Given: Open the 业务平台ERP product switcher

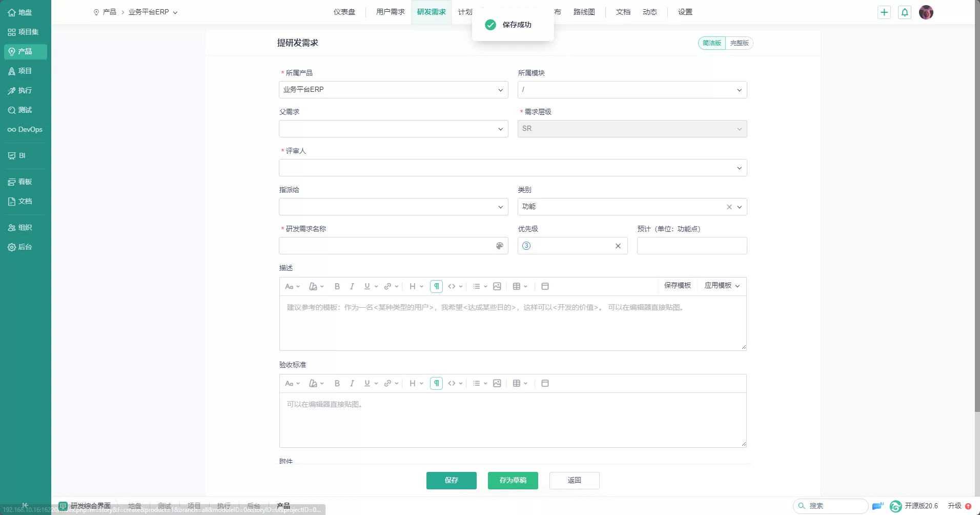Looking at the screenshot, I should point(153,12).
